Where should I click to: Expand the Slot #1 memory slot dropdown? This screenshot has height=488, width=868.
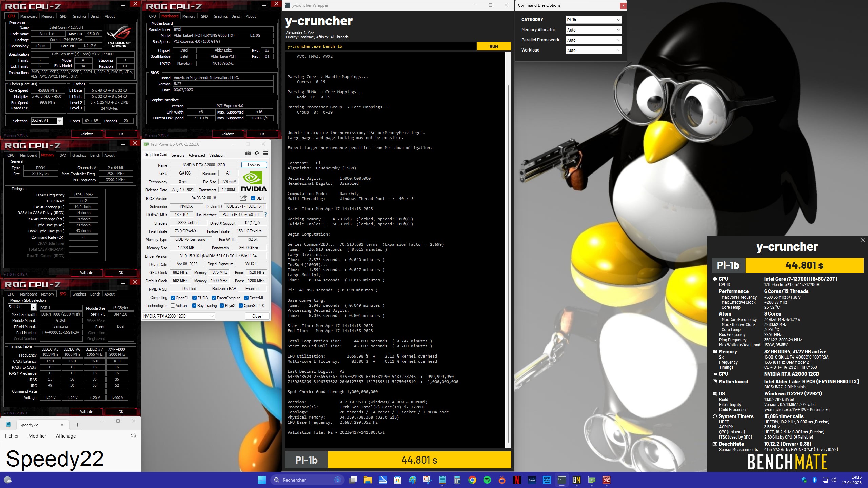tap(34, 307)
